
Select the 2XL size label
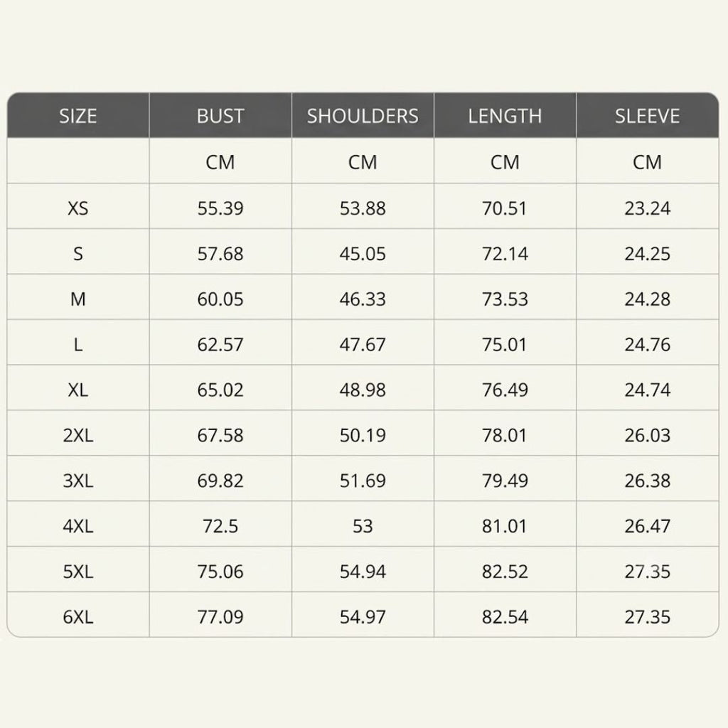point(78,435)
